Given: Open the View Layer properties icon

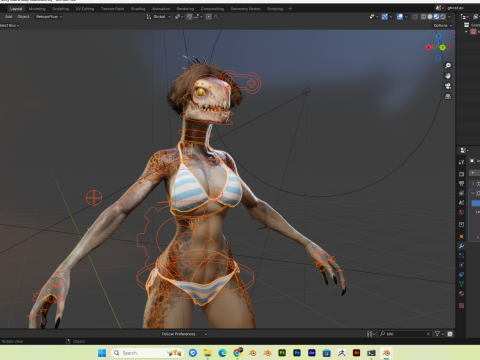Looking at the screenshot, I should 461,193.
